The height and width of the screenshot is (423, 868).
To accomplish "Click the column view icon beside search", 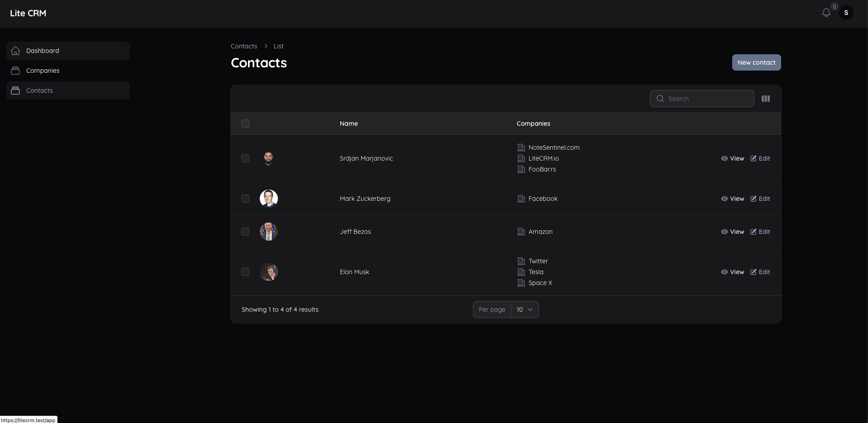I will point(766,98).
